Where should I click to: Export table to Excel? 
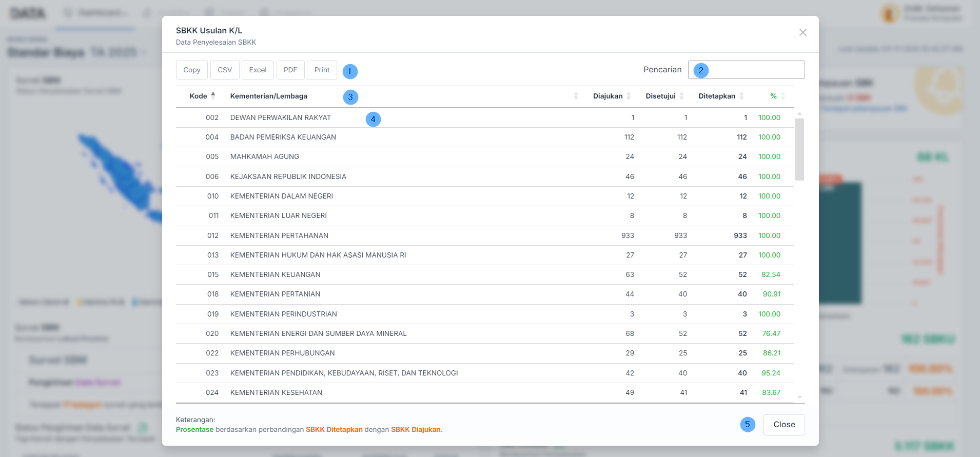tap(258, 70)
